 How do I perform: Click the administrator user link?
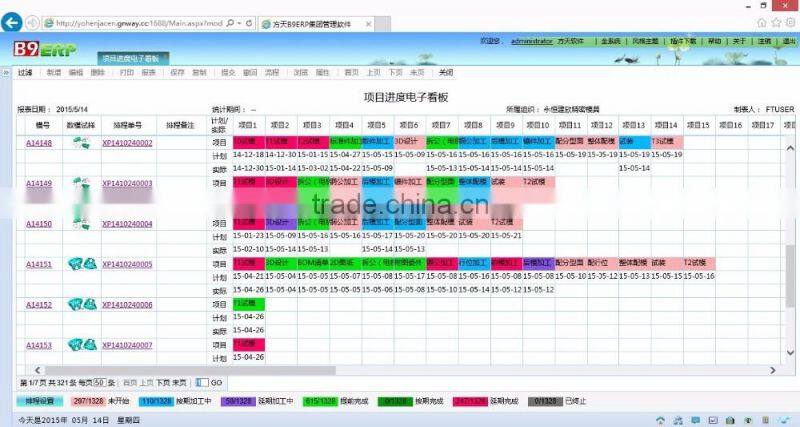click(531, 42)
